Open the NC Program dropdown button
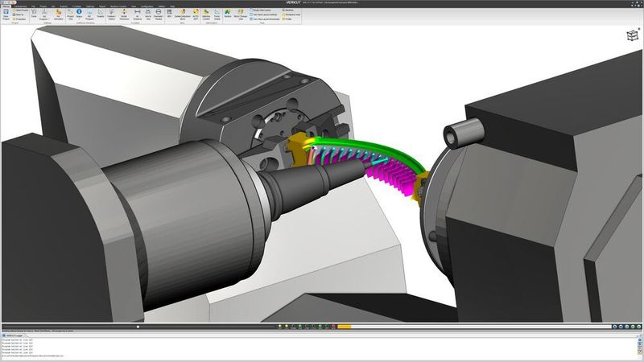Screen dimensions: 644x362 pos(44,14)
